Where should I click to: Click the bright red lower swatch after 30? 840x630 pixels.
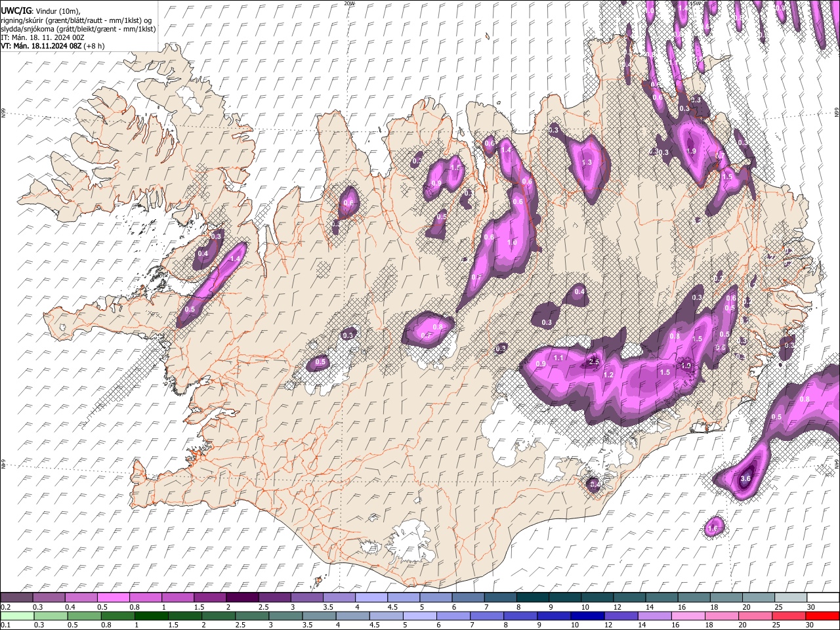[x=822, y=616]
